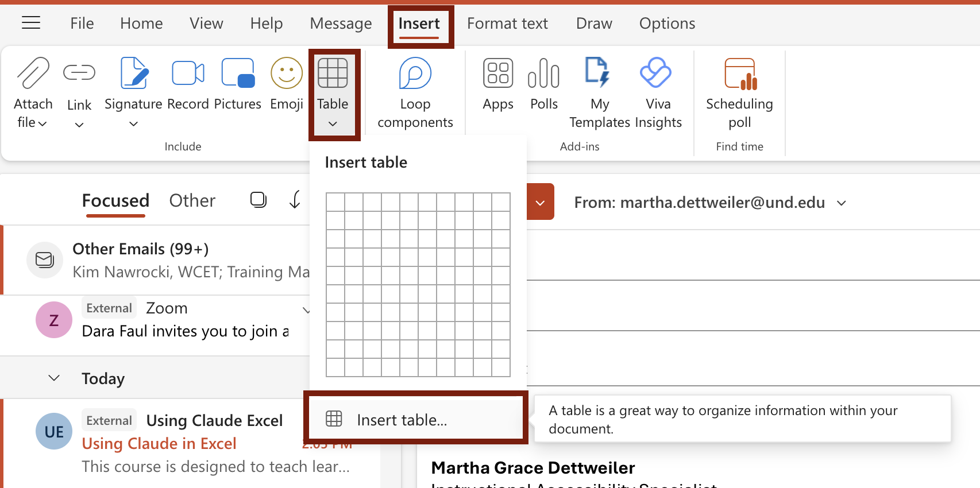The image size is (980, 488).
Task: Open the From address dropdown
Action: tap(842, 203)
